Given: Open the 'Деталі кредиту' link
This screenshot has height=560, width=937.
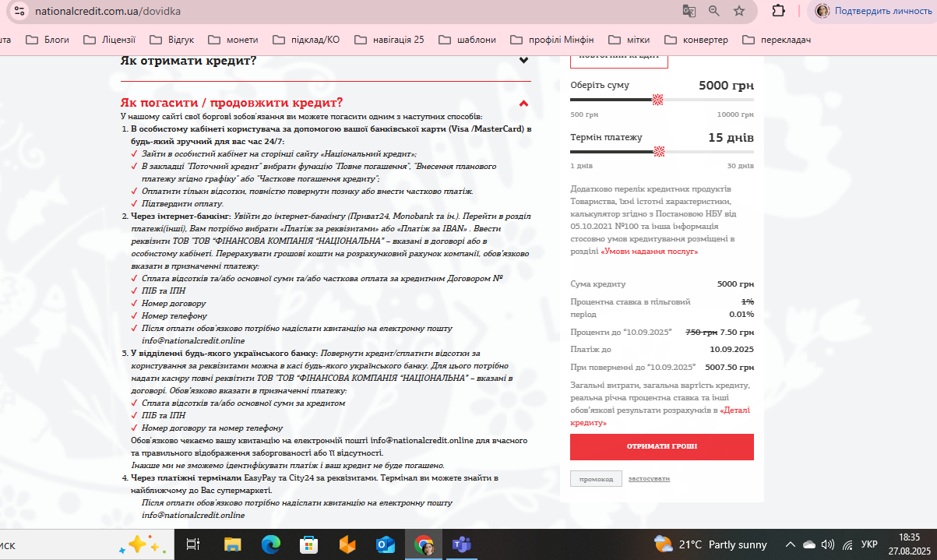Looking at the screenshot, I should coord(660,415).
